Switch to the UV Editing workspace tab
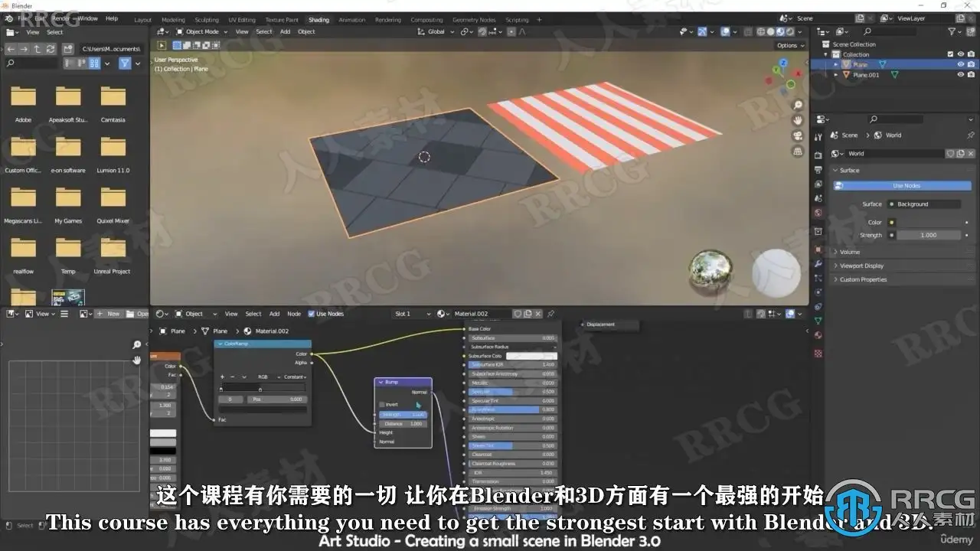Screen dimensions: 980x551 click(x=242, y=19)
